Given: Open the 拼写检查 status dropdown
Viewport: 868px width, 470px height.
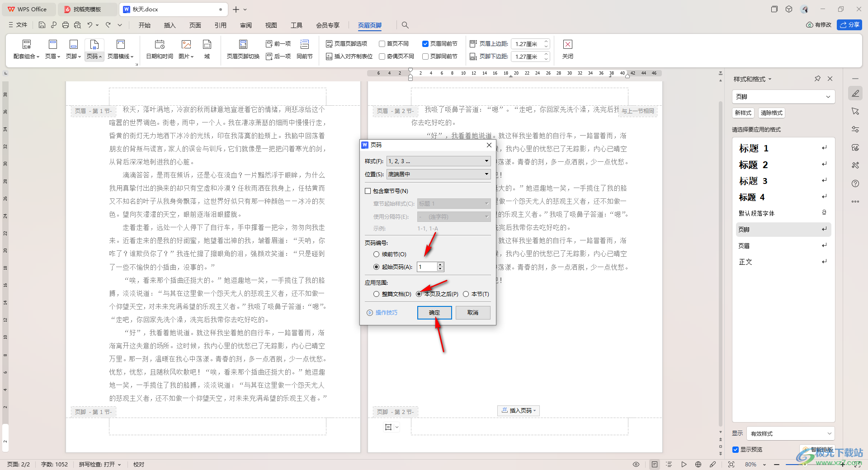Looking at the screenshot, I should (x=100, y=465).
